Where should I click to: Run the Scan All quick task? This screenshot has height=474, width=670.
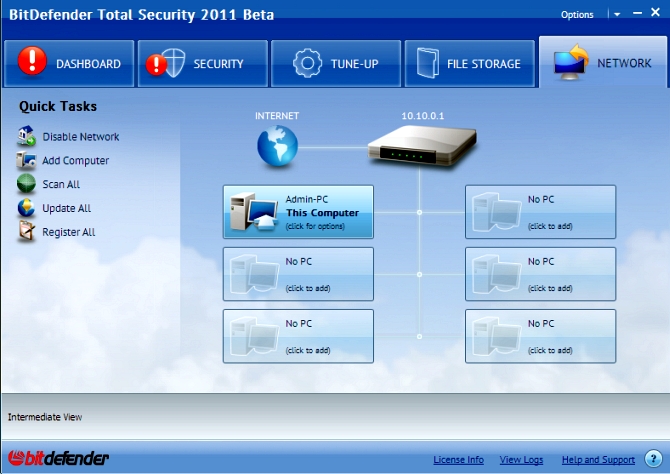61,184
